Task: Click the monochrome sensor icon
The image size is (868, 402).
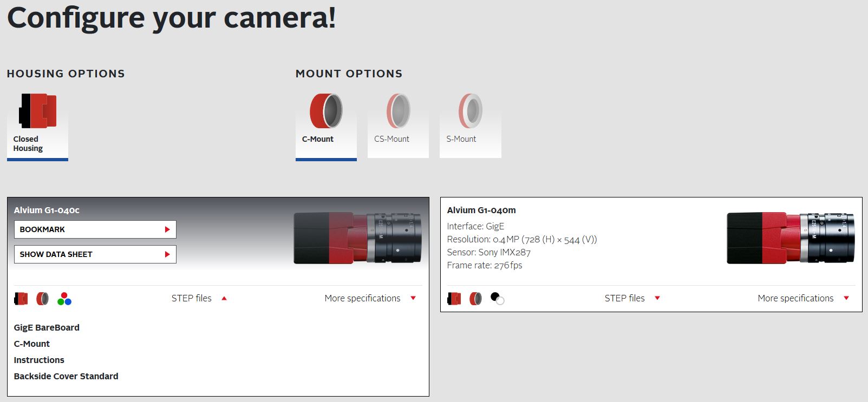Action: (x=497, y=298)
